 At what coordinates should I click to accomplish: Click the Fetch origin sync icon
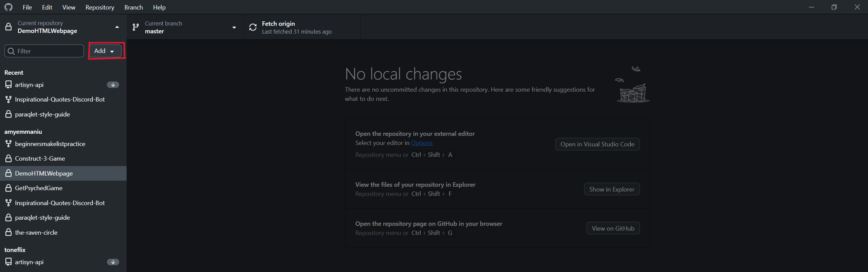tap(253, 27)
